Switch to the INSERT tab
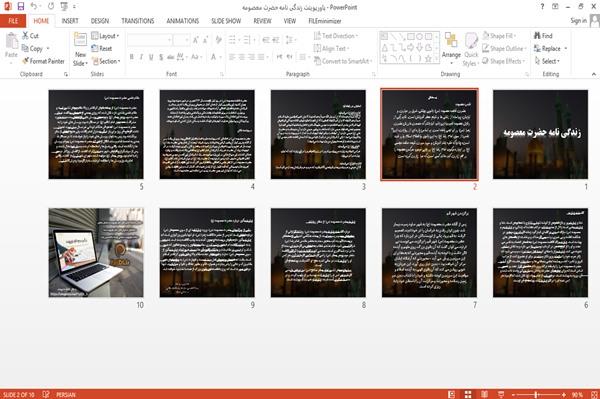 pyautogui.click(x=70, y=21)
